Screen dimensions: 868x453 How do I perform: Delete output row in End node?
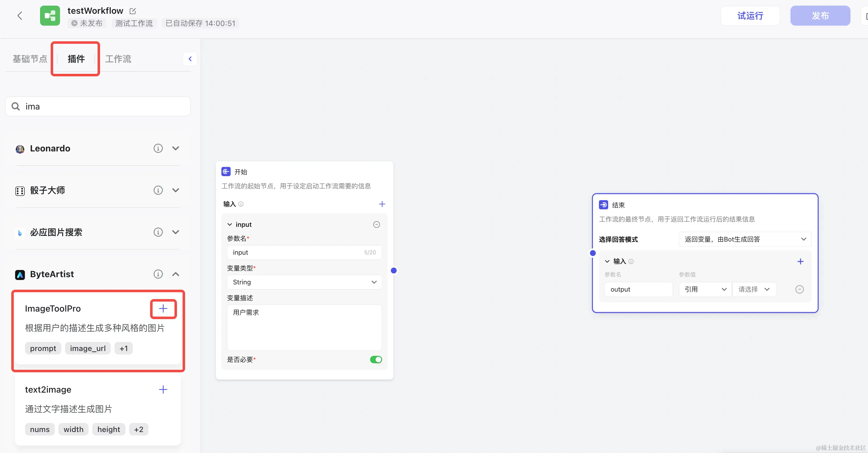tap(799, 289)
